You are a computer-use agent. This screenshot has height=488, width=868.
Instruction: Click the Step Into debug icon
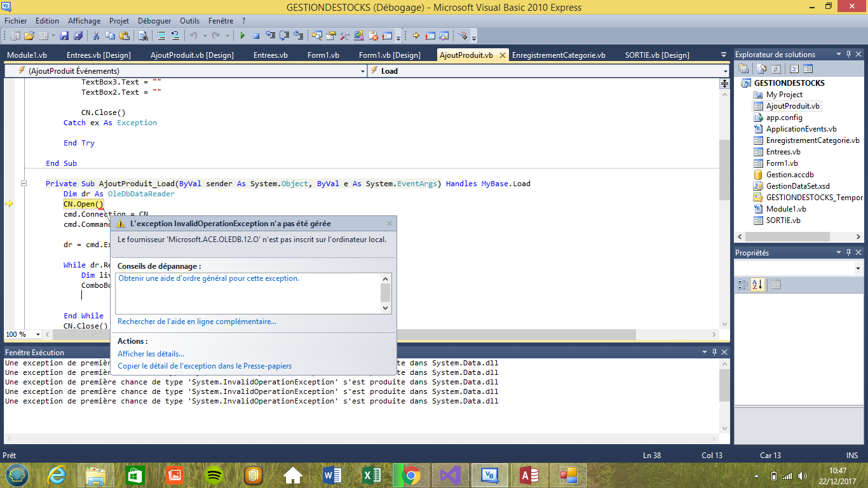tap(270, 36)
